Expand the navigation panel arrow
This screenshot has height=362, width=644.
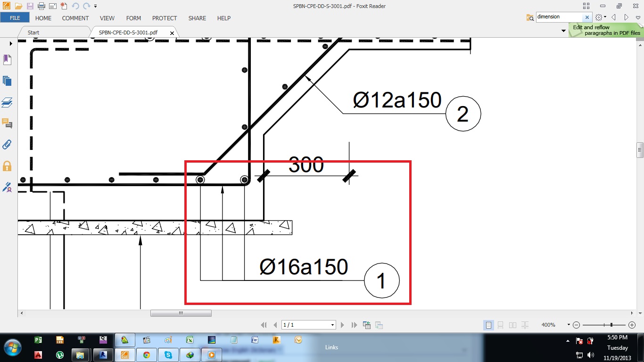pos(10,43)
